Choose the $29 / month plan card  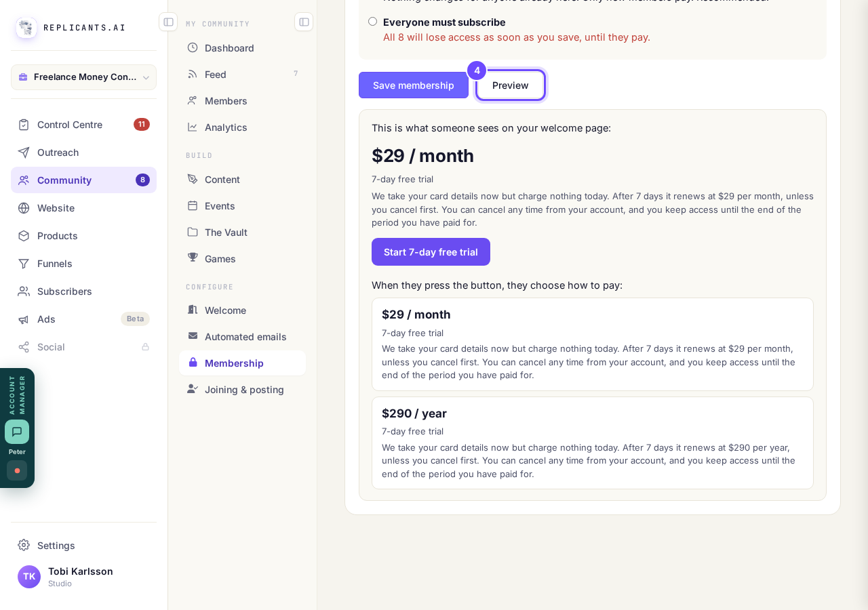click(593, 344)
